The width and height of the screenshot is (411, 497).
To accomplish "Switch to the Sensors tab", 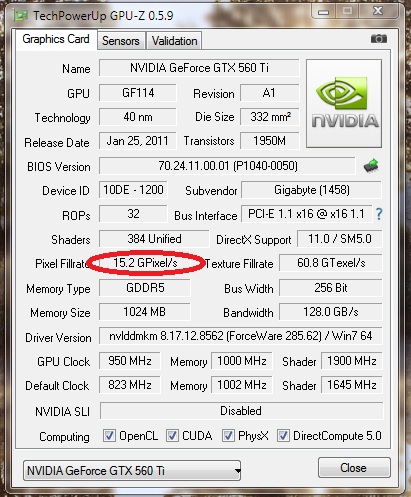I will 121,41.
